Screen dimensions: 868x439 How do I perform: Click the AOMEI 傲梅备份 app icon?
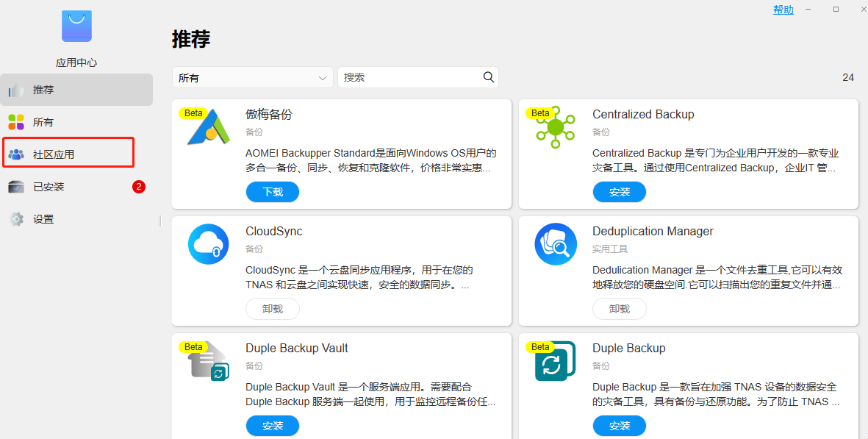[209, 127]
